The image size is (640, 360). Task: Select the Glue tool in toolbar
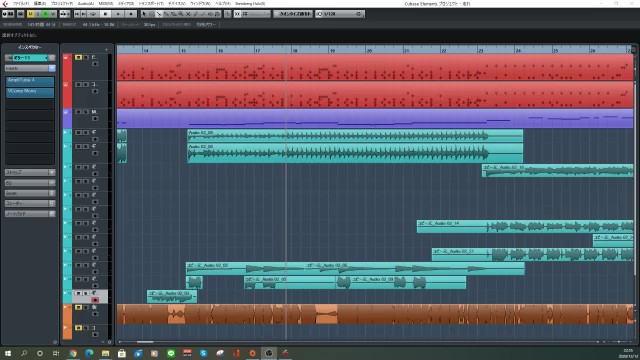pos(166,14)
